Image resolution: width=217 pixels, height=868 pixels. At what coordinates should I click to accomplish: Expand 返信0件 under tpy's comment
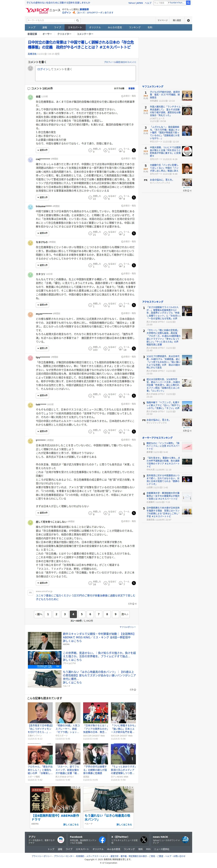[x=42, y=395]
